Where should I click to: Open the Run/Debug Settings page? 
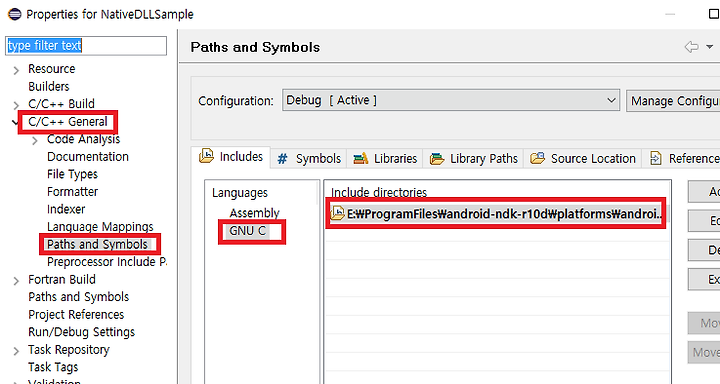coord(81,332)
